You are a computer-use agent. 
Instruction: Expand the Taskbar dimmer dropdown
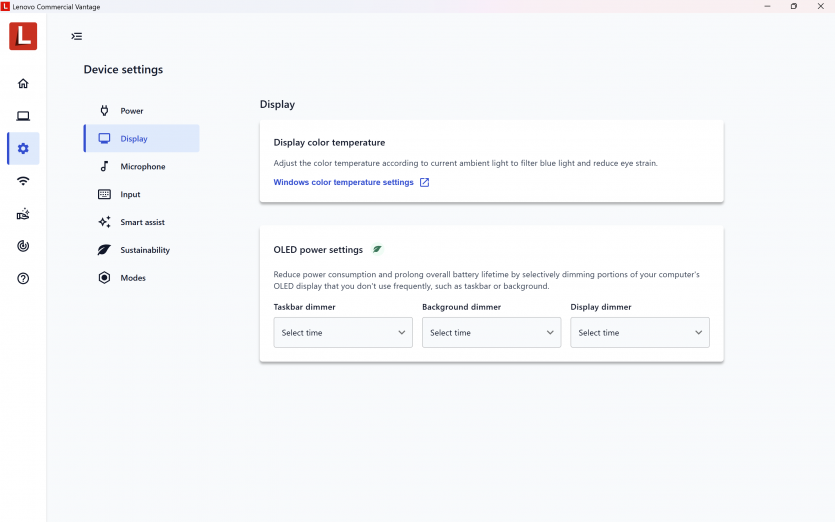pos(342,333)
